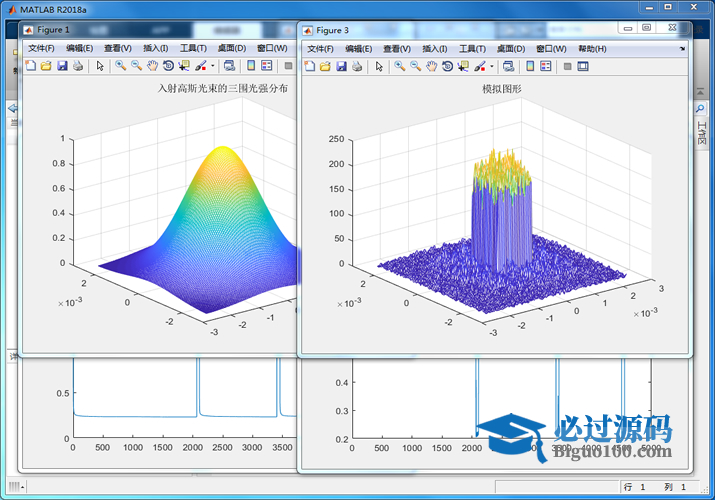Open the 帮助(H) menu in Figure 3
Screen dimensions: 715x500
tap(592, 48)
